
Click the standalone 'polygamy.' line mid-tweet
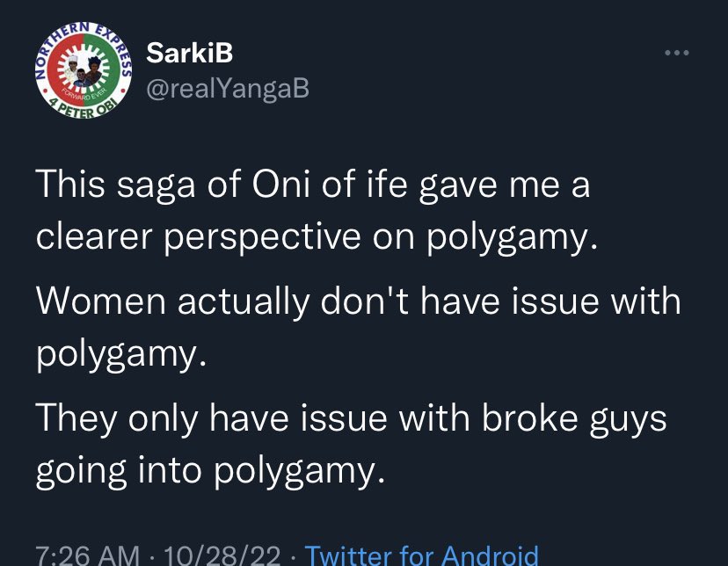(x=121, y=354)
